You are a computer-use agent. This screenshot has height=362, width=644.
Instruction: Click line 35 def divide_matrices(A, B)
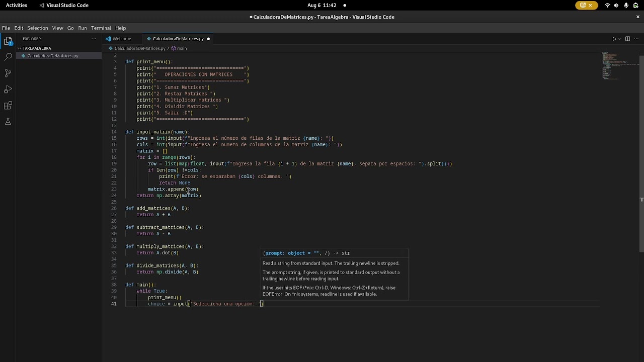(162, 265)
